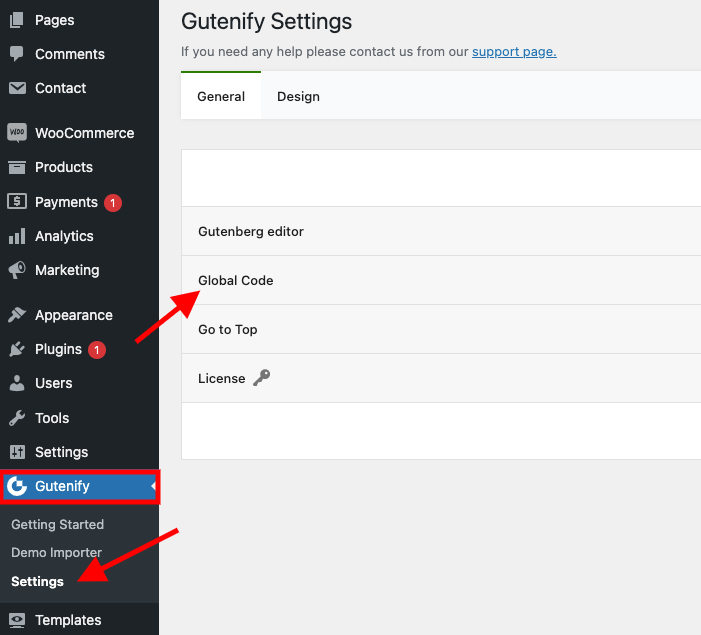Select the Gutenify menu item
This screenshot has height=635, width=701.
tap(79, 486)
